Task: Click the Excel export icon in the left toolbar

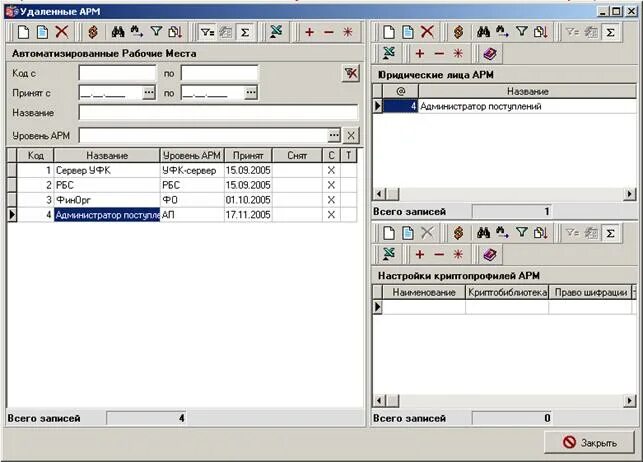Action: coord(276,32)
